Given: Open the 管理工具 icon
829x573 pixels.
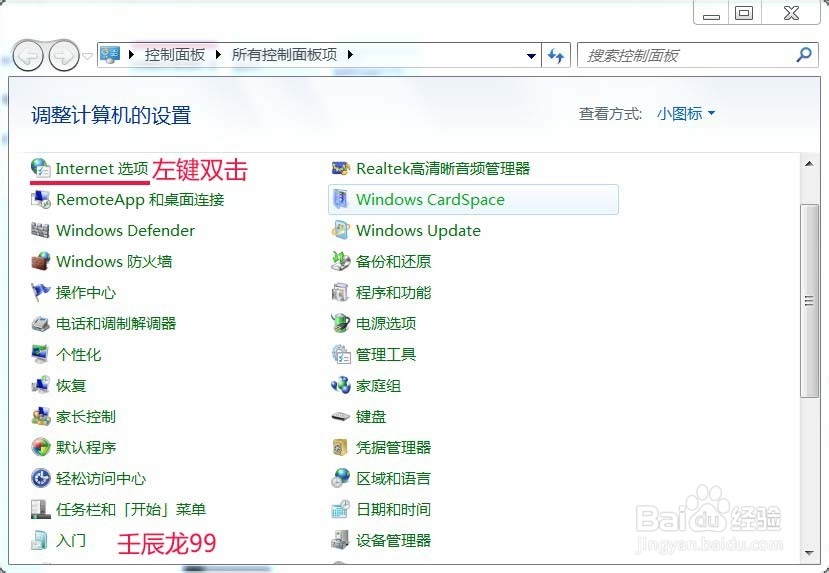Looking at the screenshot, I should [x=340, y=354].
